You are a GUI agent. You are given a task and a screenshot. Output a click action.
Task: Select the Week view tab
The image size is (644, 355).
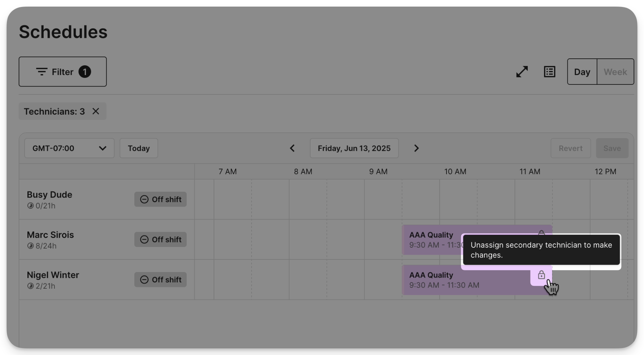[x=615, y=72]
